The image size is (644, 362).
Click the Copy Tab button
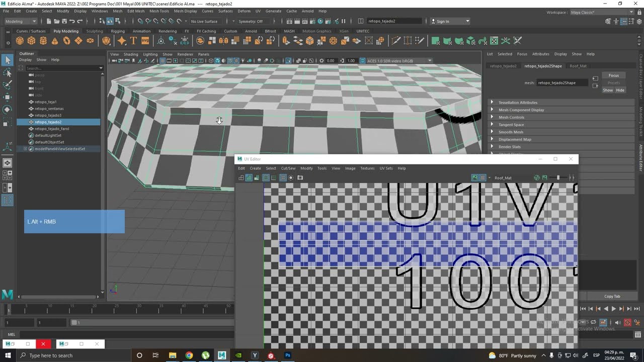point(612,296)
